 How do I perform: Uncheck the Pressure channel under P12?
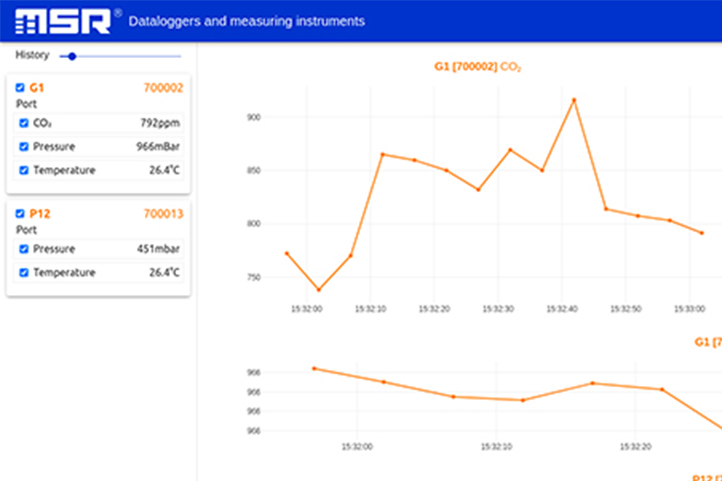tap(24, 249)
